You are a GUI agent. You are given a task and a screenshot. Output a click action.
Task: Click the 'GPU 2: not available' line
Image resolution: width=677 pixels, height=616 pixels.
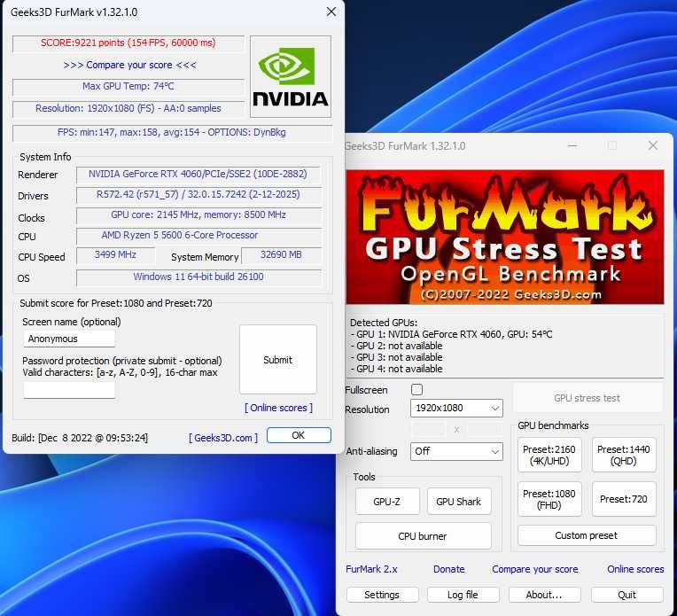click(x=396, y=346)
